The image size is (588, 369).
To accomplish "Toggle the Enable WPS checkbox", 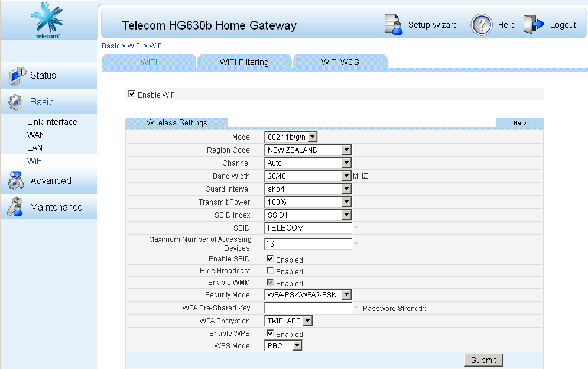I will click(x=270, y=333).
